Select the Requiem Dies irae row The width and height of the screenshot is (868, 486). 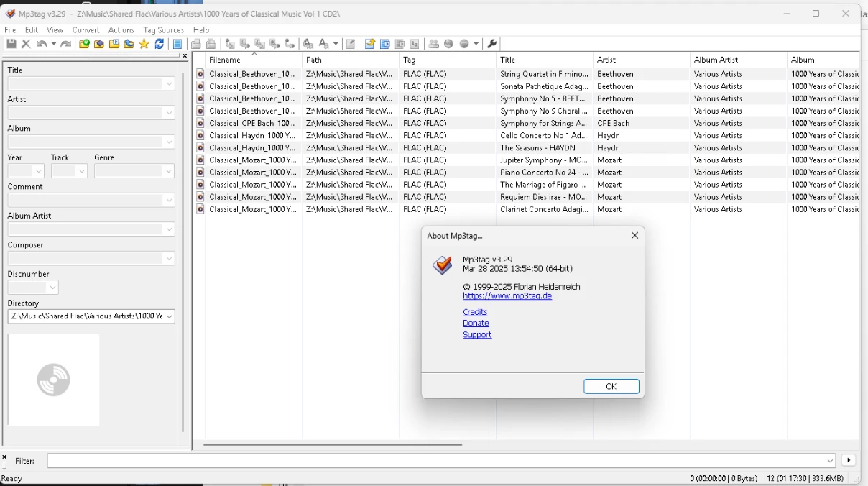tap(527, 197)
